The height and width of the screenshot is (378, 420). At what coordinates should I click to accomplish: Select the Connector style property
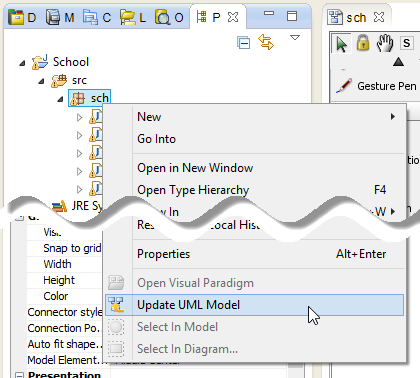coord(65,312)
